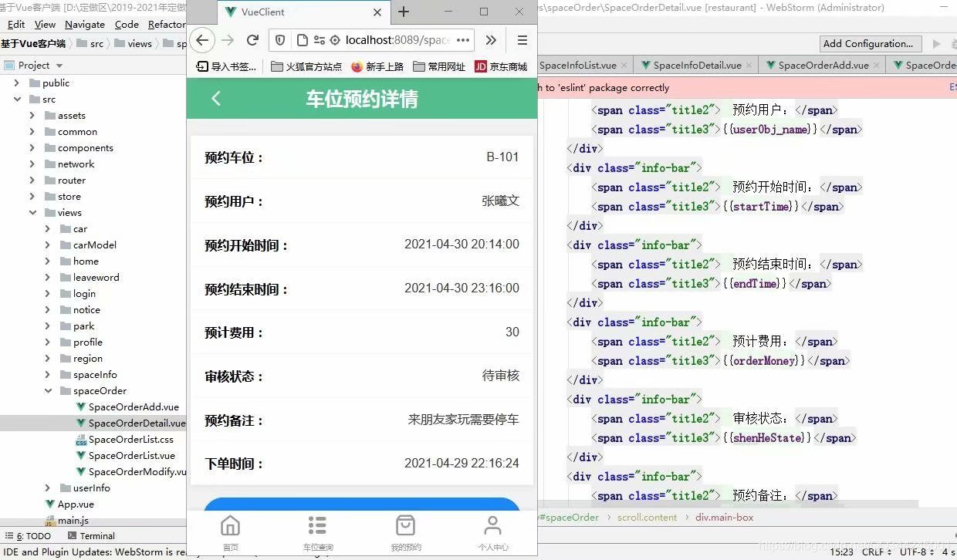Open 个人中心 person icon
This screenshot has width=957, height=560.
tap(492, 525)
